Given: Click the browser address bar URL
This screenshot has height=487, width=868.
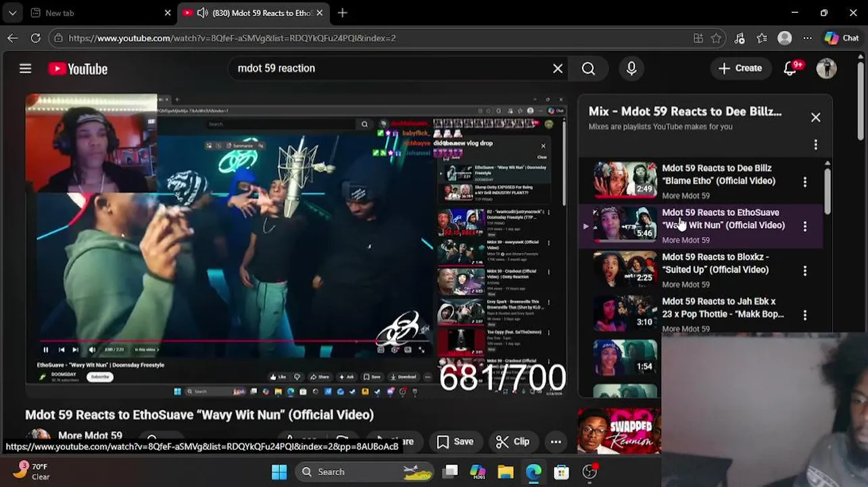Looking at the screenshot, I should (232, 38).
